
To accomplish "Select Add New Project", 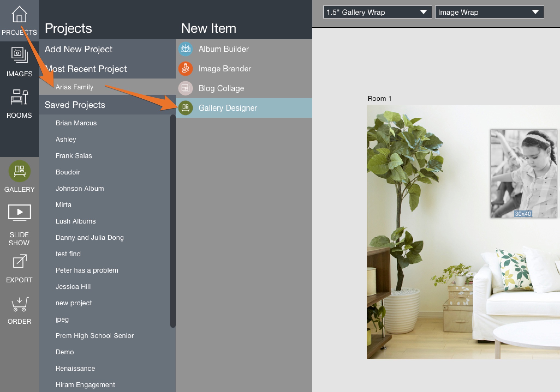I will [x=108, y=49].
